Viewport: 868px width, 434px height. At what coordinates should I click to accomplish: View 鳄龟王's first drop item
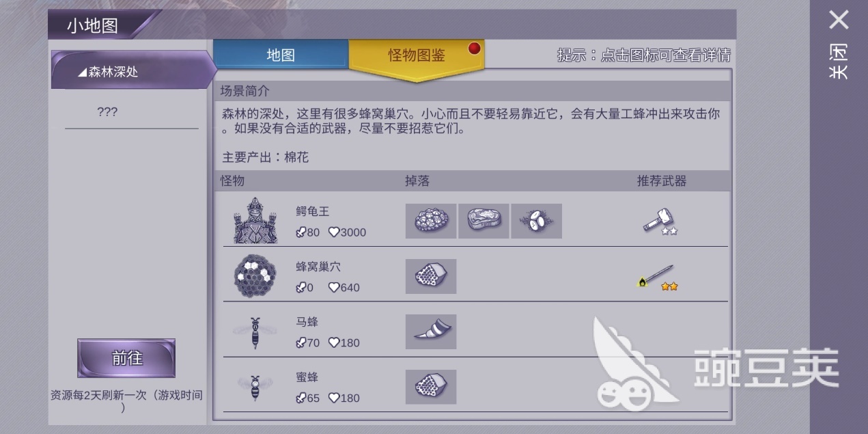point(431,221)
